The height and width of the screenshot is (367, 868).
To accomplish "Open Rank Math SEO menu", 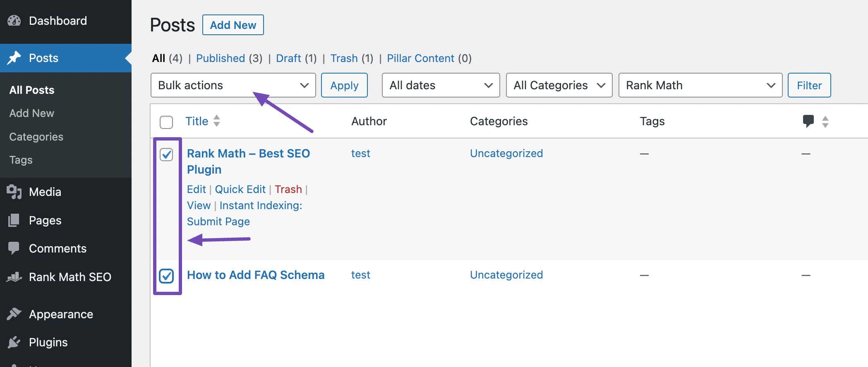I will [70, 277].
